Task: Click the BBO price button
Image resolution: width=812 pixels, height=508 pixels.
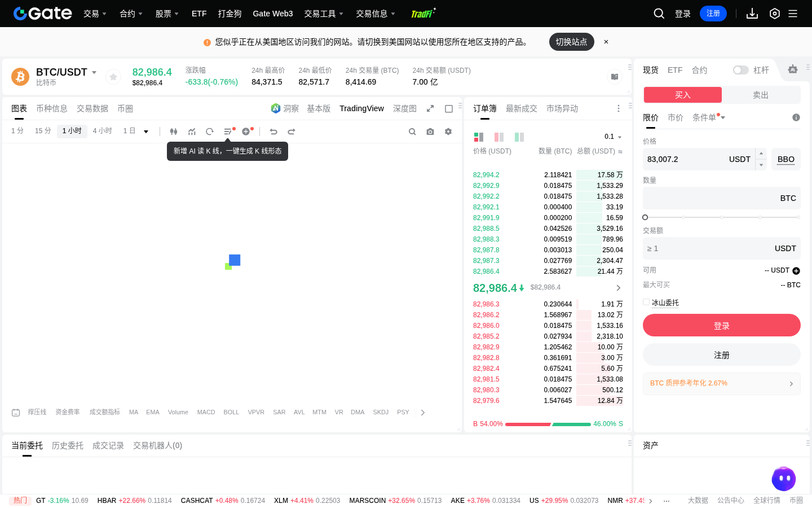Action: click(786, 159)
